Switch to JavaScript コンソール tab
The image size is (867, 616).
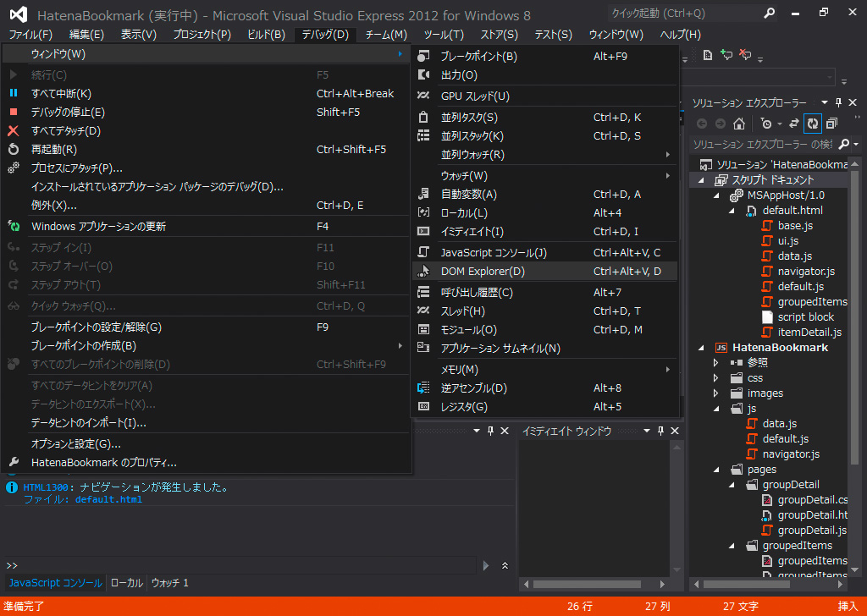coord(55,583)
